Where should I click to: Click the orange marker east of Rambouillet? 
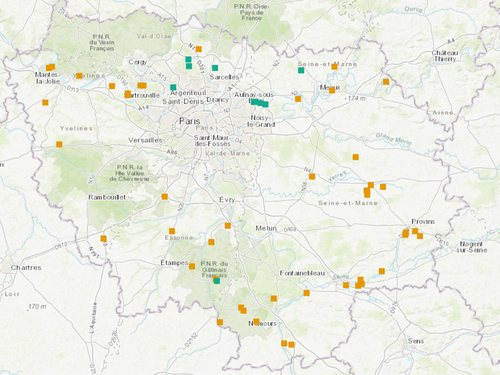[165, 197]
